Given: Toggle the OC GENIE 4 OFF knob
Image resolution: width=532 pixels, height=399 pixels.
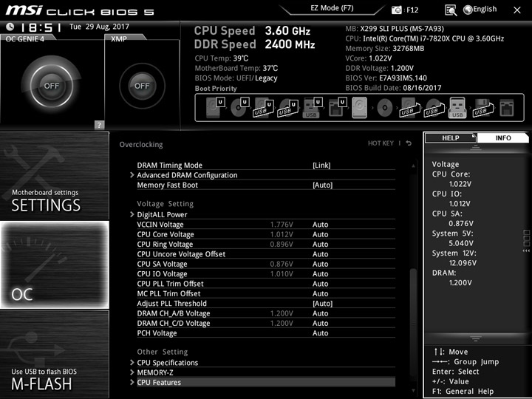Looking at the screenshot, I should (x=51, y=86).
